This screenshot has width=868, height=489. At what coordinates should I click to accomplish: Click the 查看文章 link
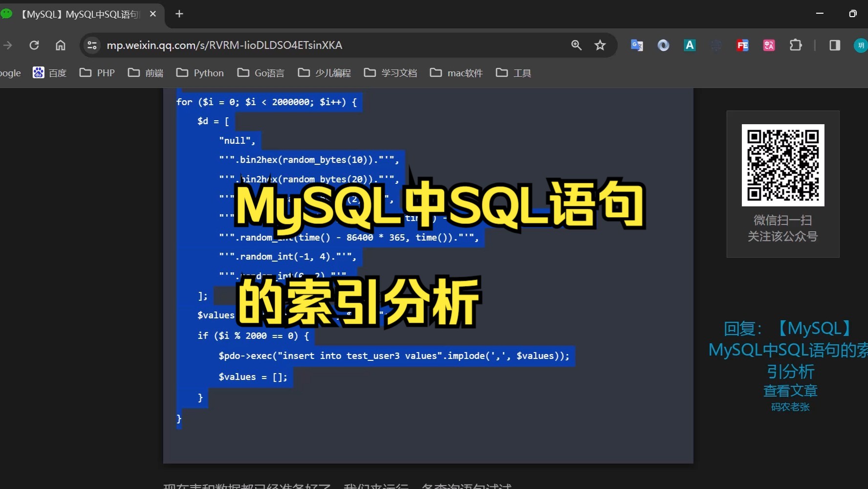coord(790,391)
